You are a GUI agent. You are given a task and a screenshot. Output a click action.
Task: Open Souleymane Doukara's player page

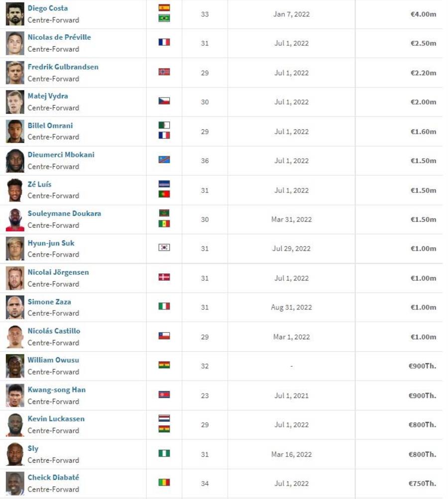64,213
